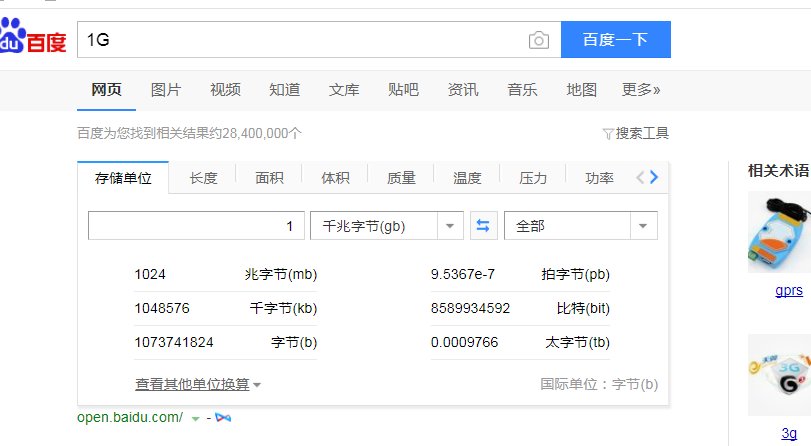Expand green arrow next to open.baidu.com

(x=196, y=419)
